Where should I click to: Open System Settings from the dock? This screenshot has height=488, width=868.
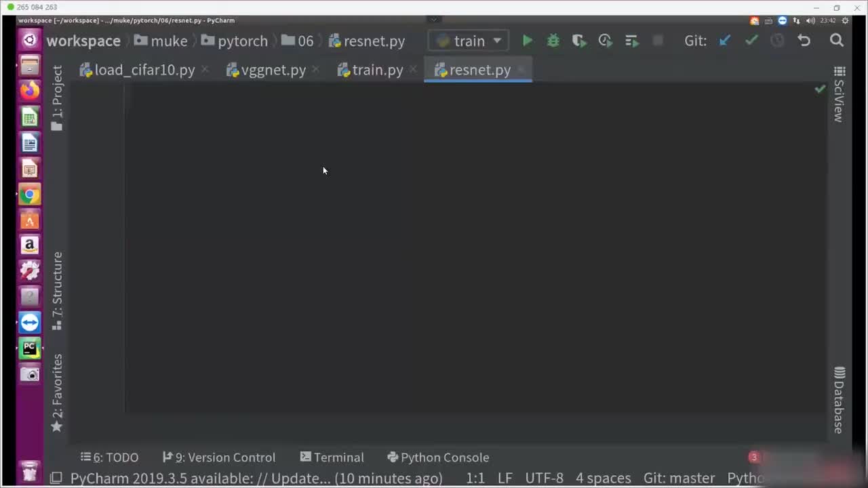click(x=30, y=271)
